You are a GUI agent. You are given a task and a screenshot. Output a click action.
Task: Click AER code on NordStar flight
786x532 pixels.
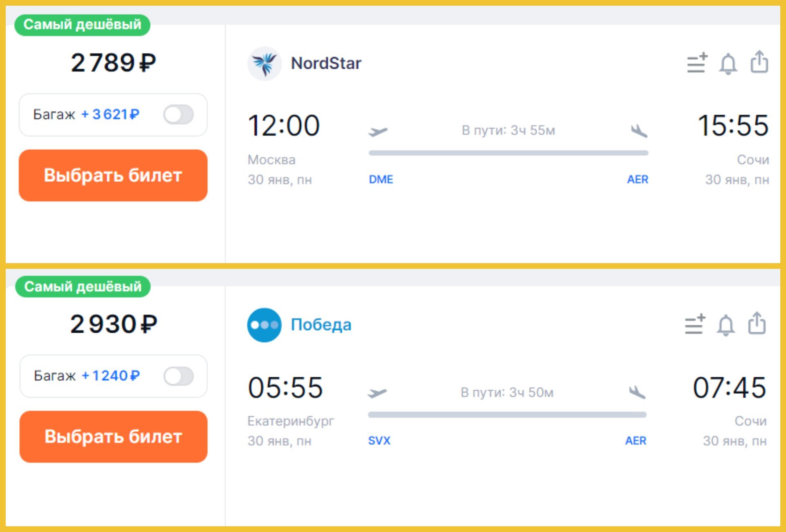[637, 180]
